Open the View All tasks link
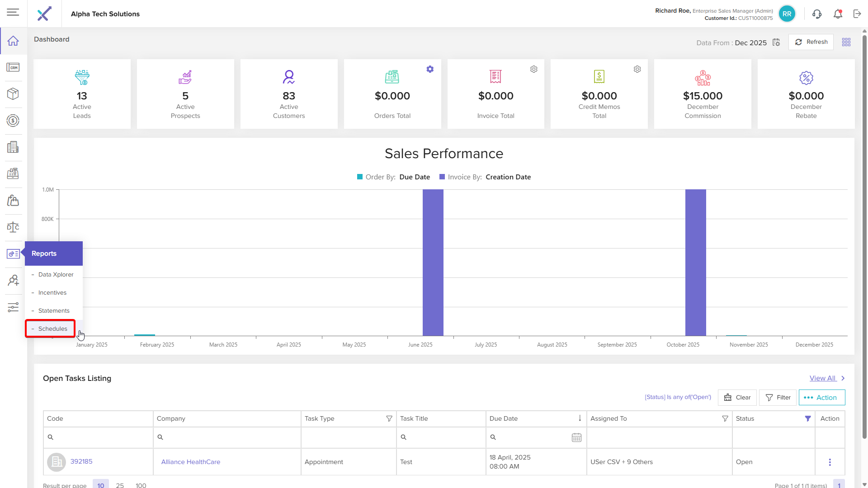The width and height of the screenshot is (868, 488). coord(822,378)
